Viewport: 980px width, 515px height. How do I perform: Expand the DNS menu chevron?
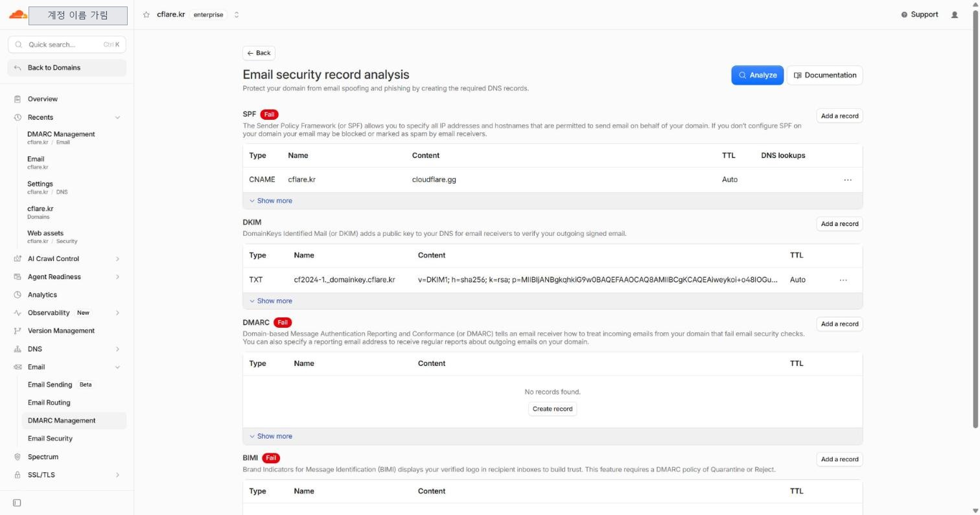tap(117, 349)
